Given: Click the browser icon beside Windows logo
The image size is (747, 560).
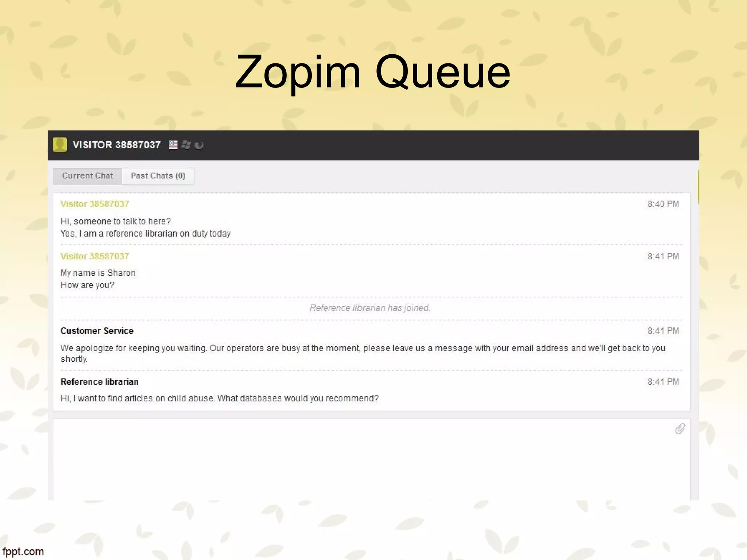Looking at the screenshot, I should point(199,145).
